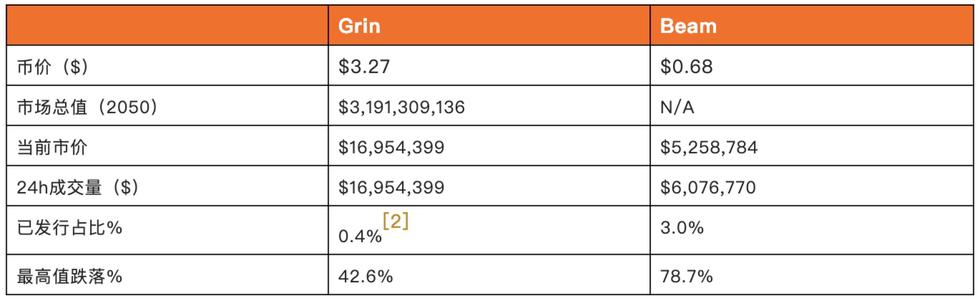Click the Grin column header
Viewport: 980px width, 301px height.
click(x=359, y=26)
